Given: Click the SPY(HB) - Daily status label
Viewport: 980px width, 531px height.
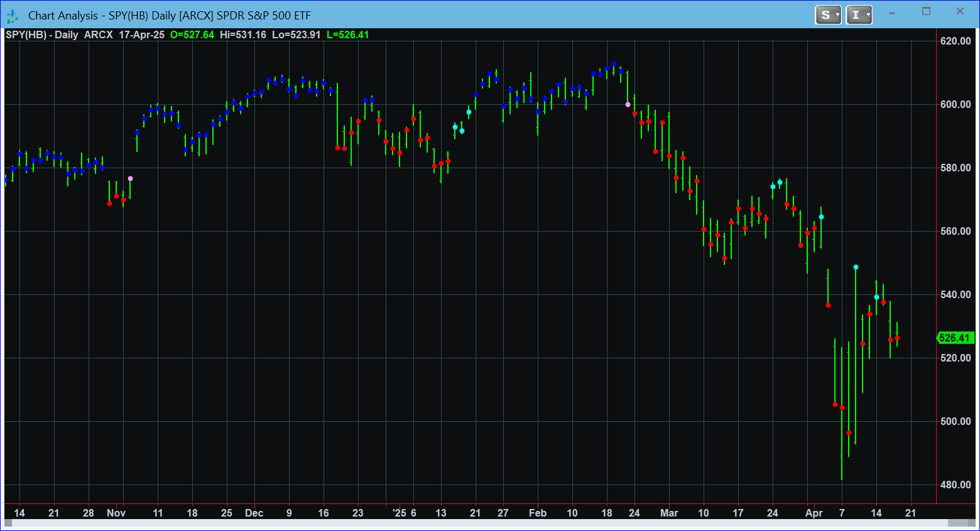Looking at the screenshot, I should (41, 35).
